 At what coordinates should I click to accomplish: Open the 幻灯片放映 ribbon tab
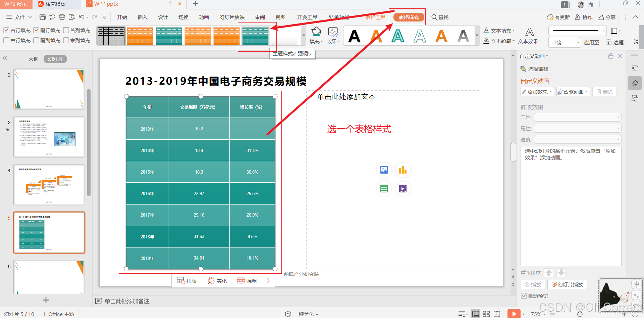pyautogui.click(x=232, y=17)
